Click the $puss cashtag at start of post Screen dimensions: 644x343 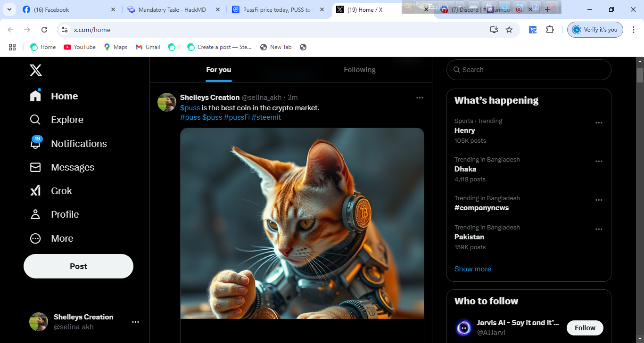point(190,108)
